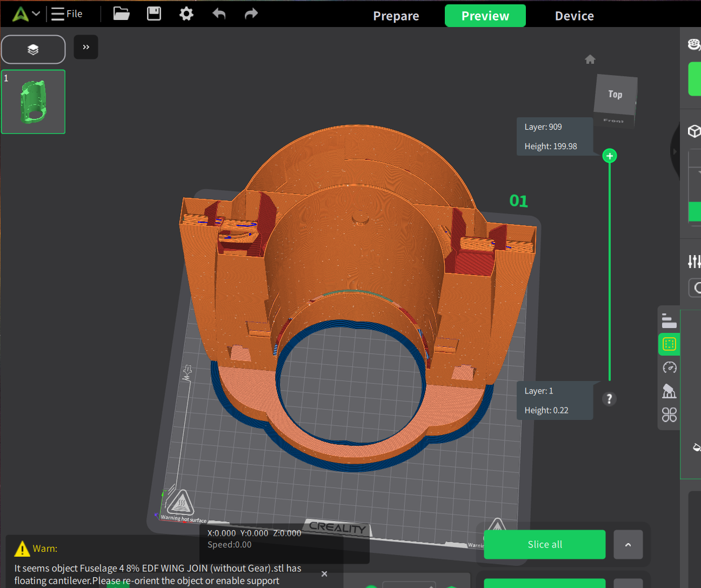Screen dimensions: 701x588
Task: Switch to the Device tab
Action: coord(575,16)
